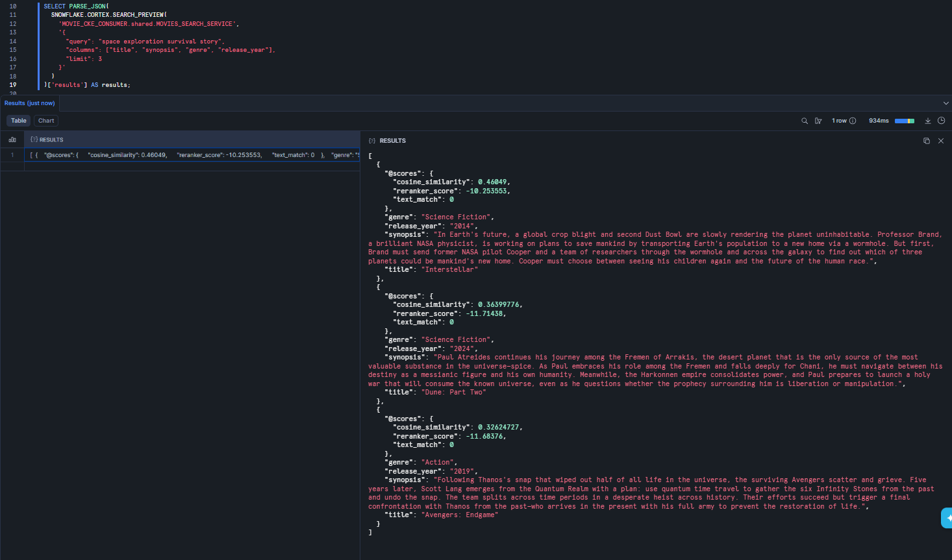The width and height of the screenshot is (952, 560).
Task: Search the query results
Action: tap(805, 121)
